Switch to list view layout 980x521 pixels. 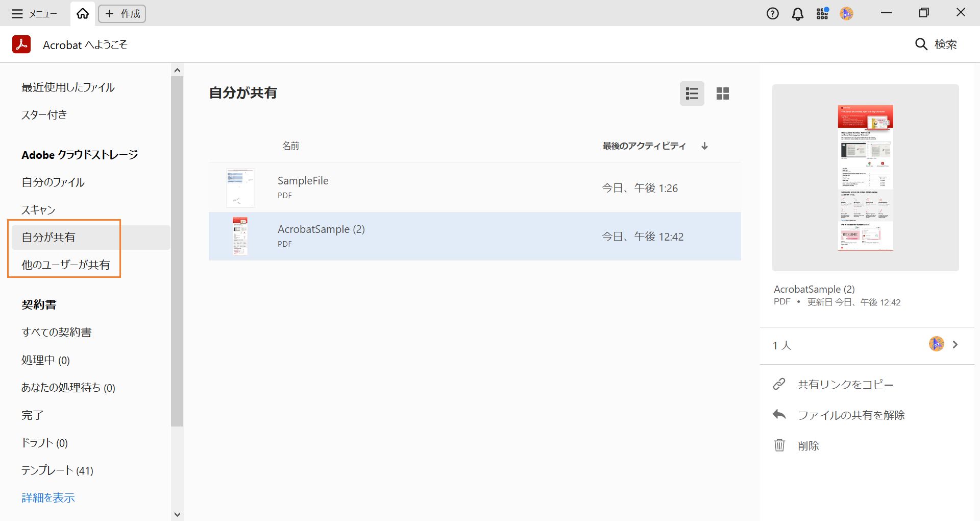pos(692,93)
